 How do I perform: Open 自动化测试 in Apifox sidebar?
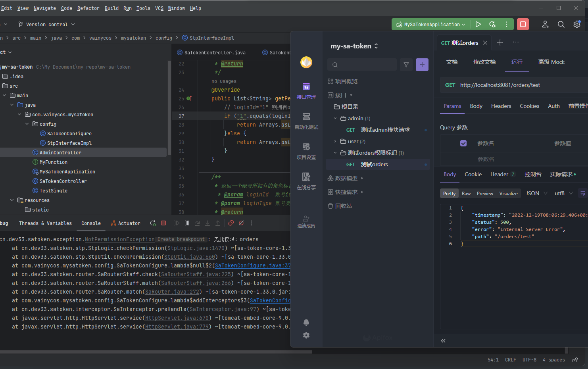pos(306,121)
